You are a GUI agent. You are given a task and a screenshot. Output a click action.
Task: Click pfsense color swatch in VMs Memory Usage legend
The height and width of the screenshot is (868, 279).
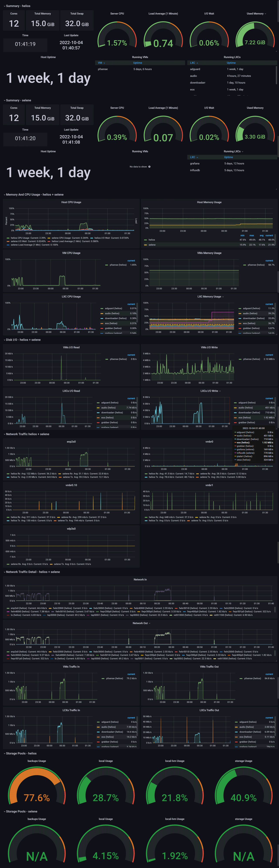245,265
